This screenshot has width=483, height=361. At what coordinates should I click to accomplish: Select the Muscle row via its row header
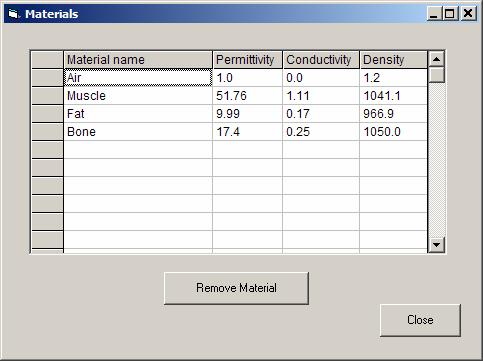pyautogui.click(x=47, y=96)
